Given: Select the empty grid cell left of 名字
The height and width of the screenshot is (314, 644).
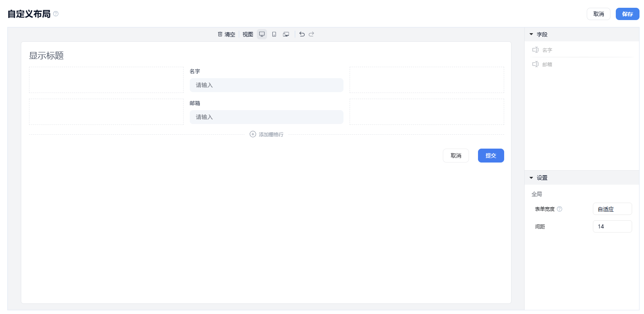Looking at the screenshot, I should click(x=106, y=80).
